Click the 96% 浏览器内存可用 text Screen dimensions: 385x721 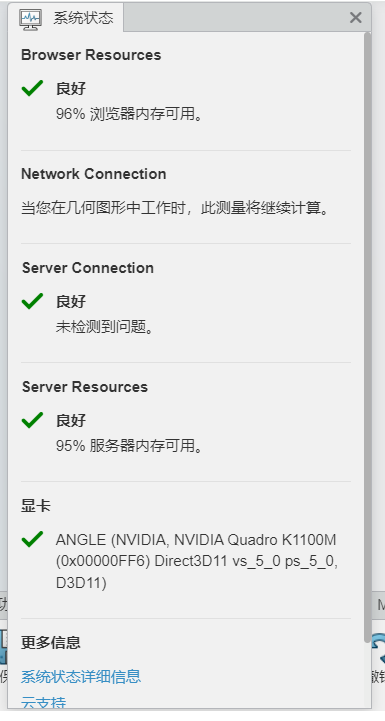129,114
